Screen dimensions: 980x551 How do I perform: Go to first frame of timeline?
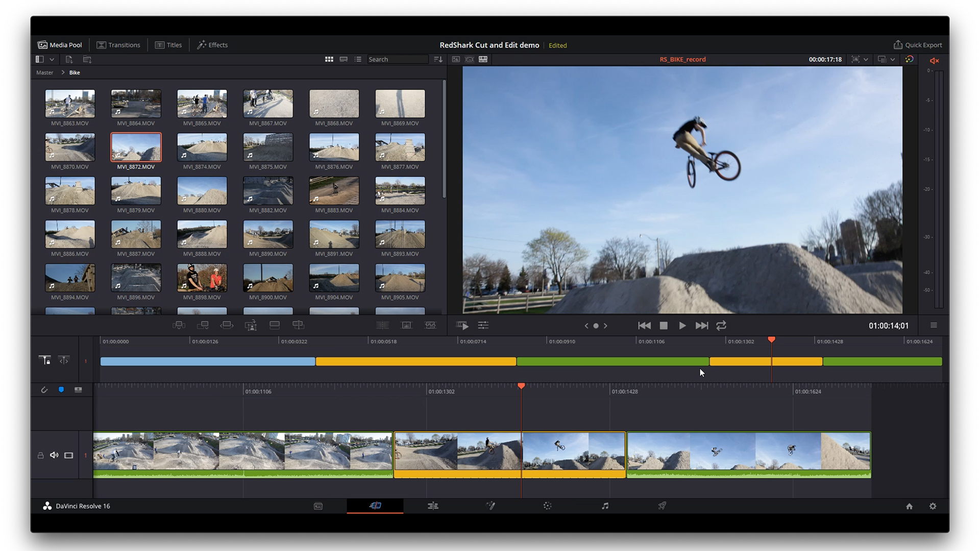pyautogui.click(x=644, y=325)
